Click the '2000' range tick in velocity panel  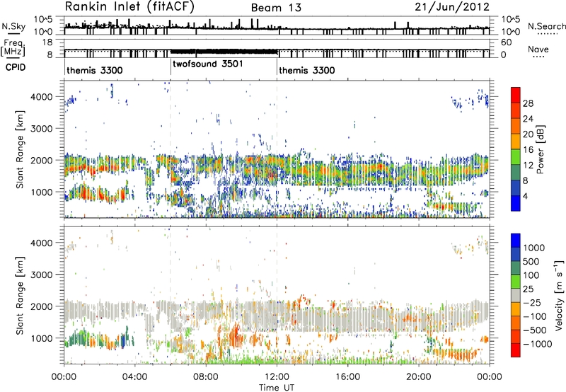point(42,306)
